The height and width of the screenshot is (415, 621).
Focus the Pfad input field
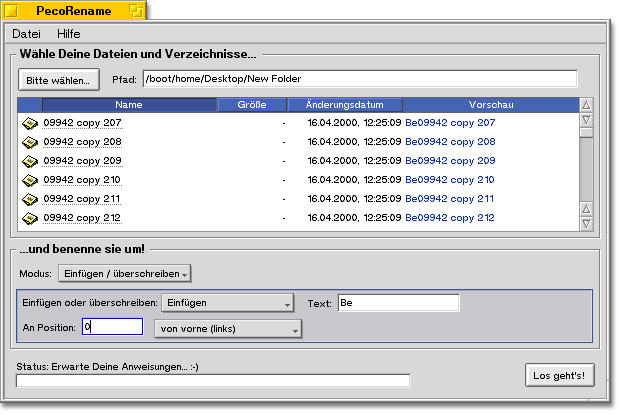[x=360, y=79]
